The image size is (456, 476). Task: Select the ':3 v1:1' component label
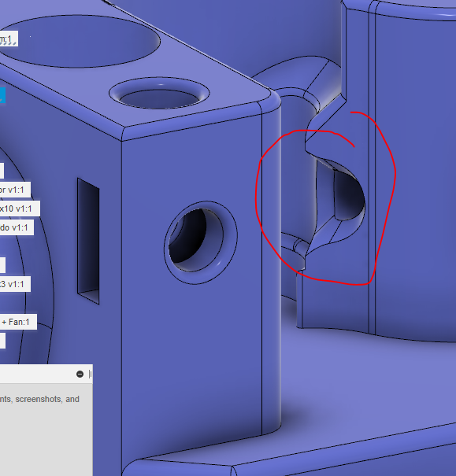click(15, 284)
